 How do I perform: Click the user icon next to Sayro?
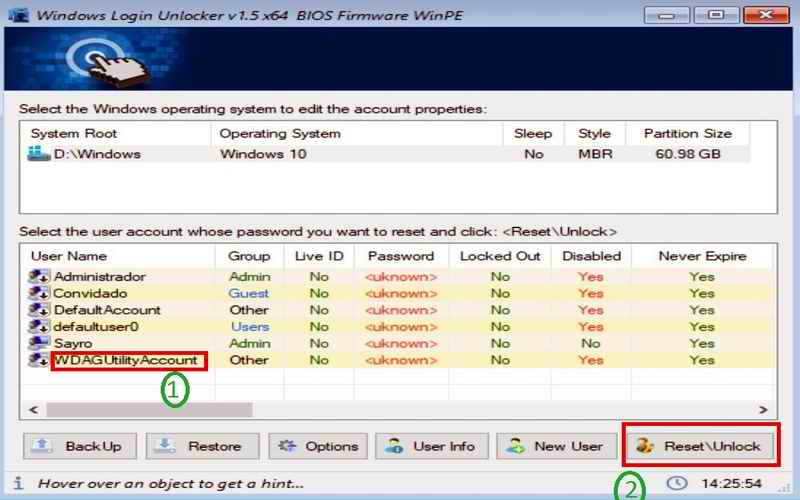tap(40, 343)
